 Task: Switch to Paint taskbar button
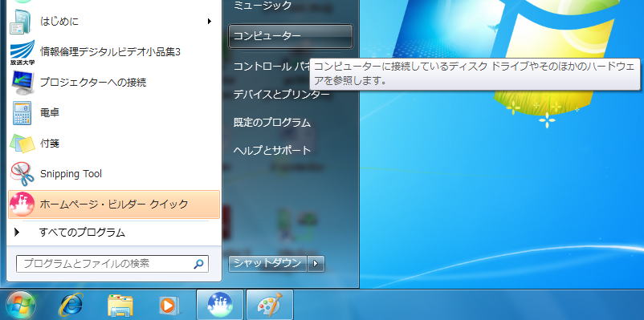click(270, 305)
